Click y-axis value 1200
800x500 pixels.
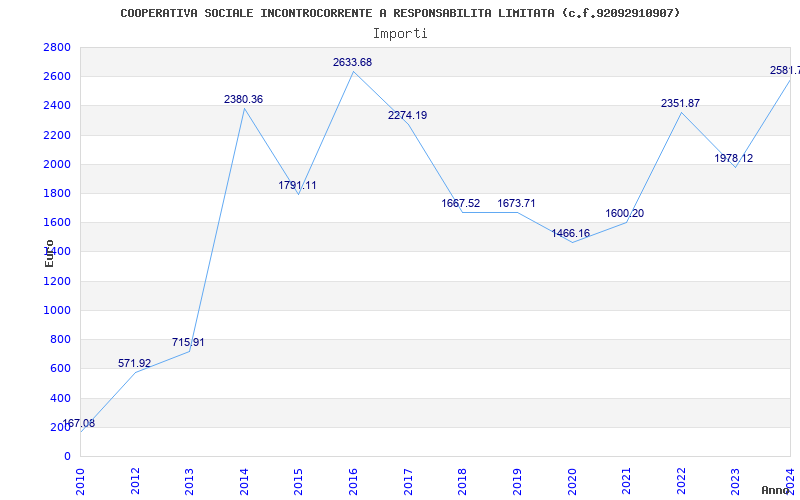click(57, 281)
